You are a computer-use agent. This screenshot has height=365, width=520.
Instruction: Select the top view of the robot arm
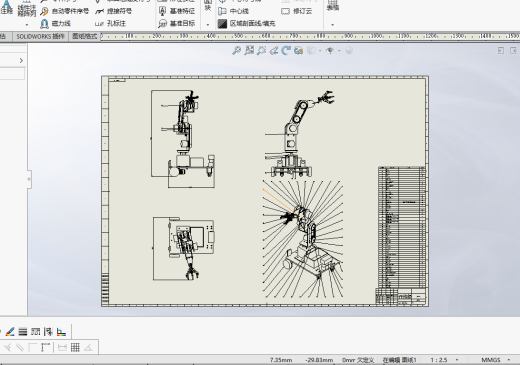(183, 248)
